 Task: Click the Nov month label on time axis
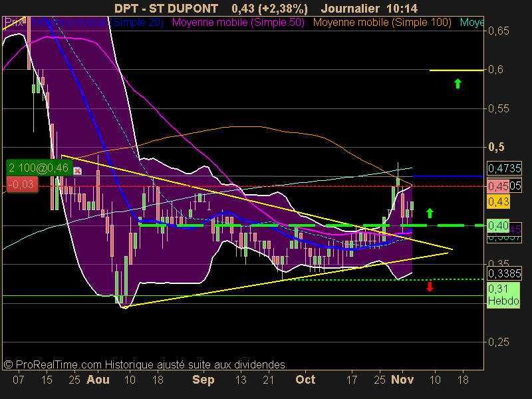402,379
